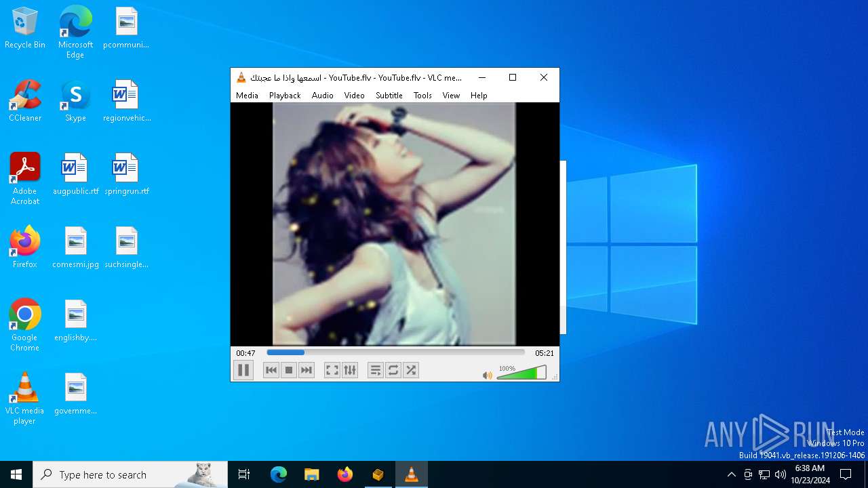The image size is (868, 488).
Task: Show hidden system tray icons
Action: pos(731,474)
